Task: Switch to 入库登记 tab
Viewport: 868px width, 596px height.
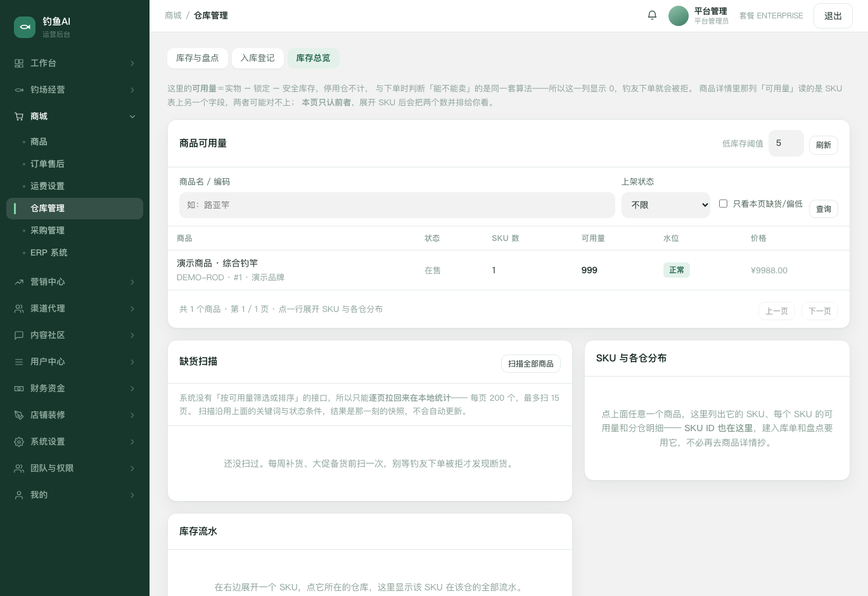Action: coord(258,58)
